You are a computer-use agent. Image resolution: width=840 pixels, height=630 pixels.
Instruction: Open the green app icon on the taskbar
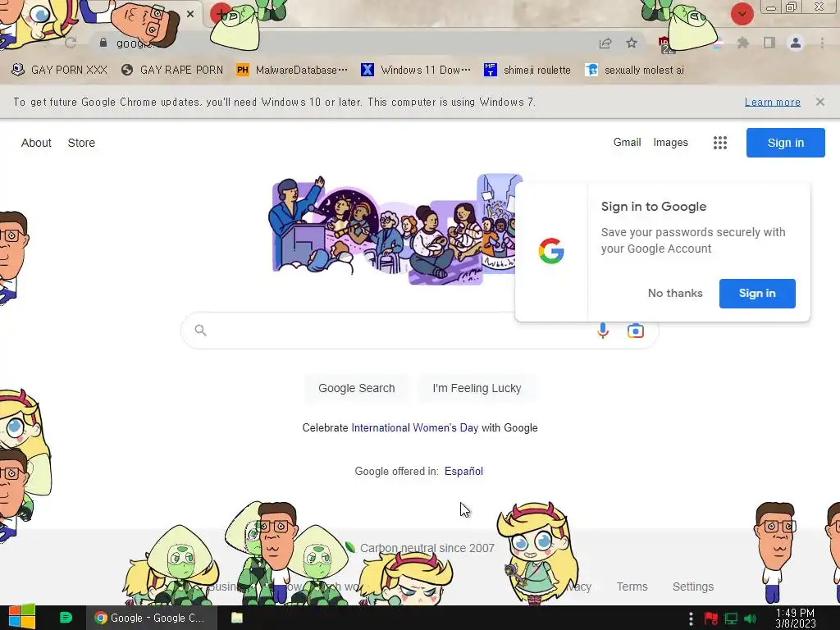tap(66, 618)
